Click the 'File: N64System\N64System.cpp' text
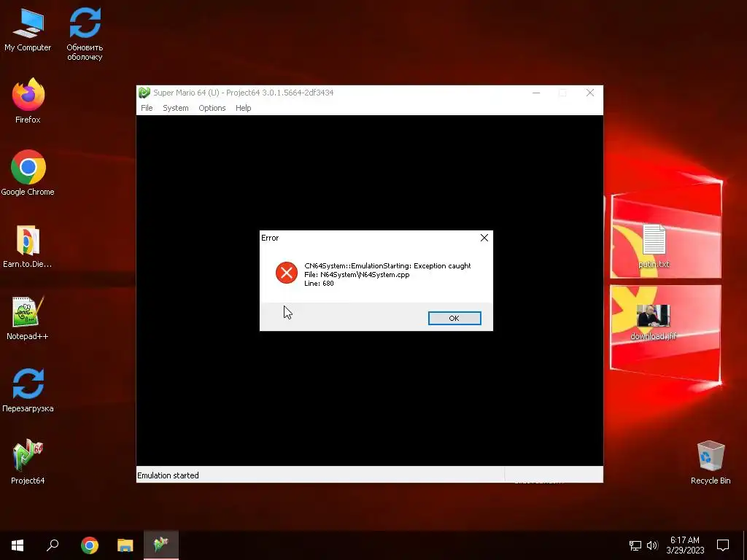 pos(357,275)
